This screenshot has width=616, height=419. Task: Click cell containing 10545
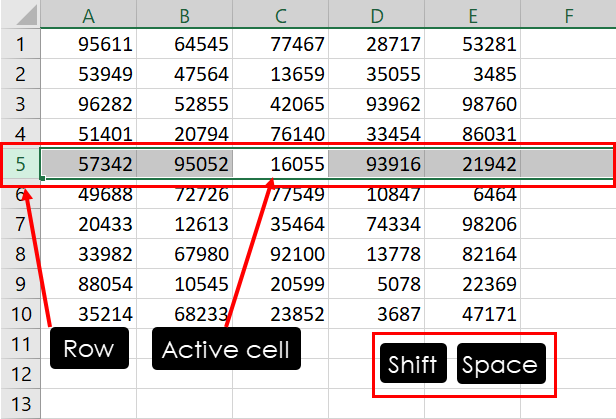(185, 284)
